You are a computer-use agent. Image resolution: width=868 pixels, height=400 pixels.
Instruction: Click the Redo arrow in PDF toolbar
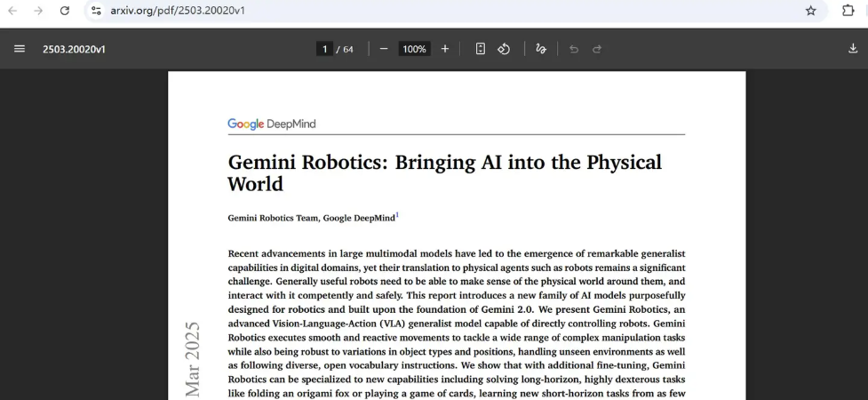click(597, 49)
